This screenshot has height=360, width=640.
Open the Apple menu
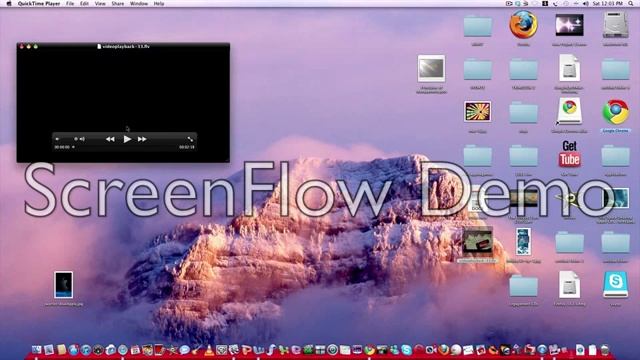9,4
